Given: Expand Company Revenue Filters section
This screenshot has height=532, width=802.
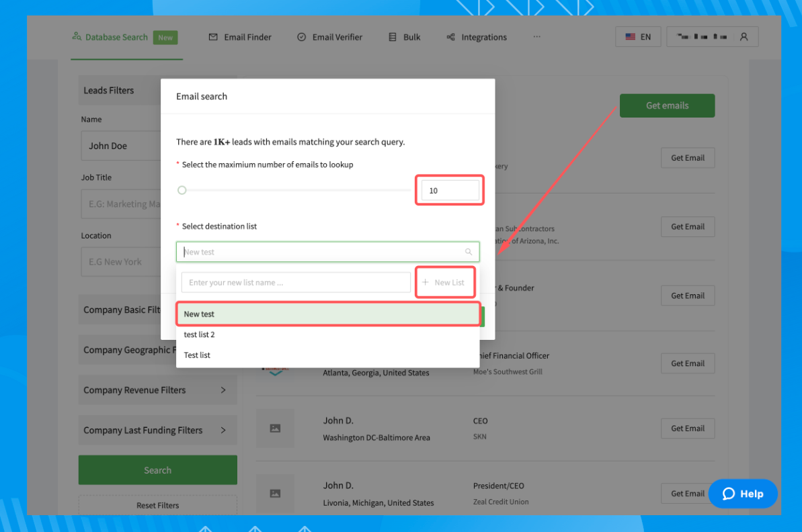Looking at the screenshot, I should [157, 390].
